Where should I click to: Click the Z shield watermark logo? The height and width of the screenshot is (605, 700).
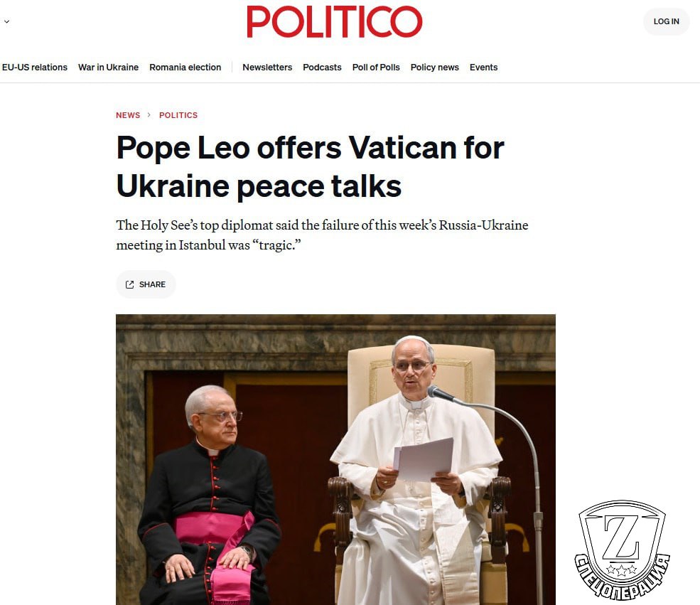[x=621, y=550]
